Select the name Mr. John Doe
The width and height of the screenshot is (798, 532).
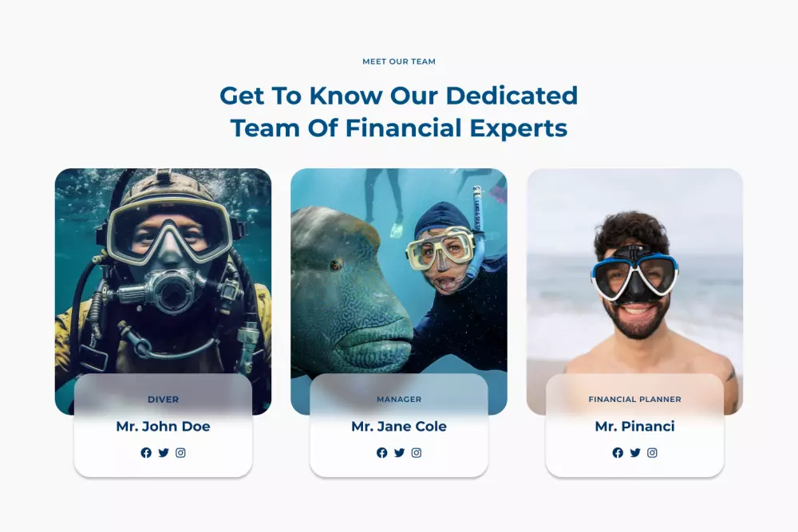[x=163, y=426]
